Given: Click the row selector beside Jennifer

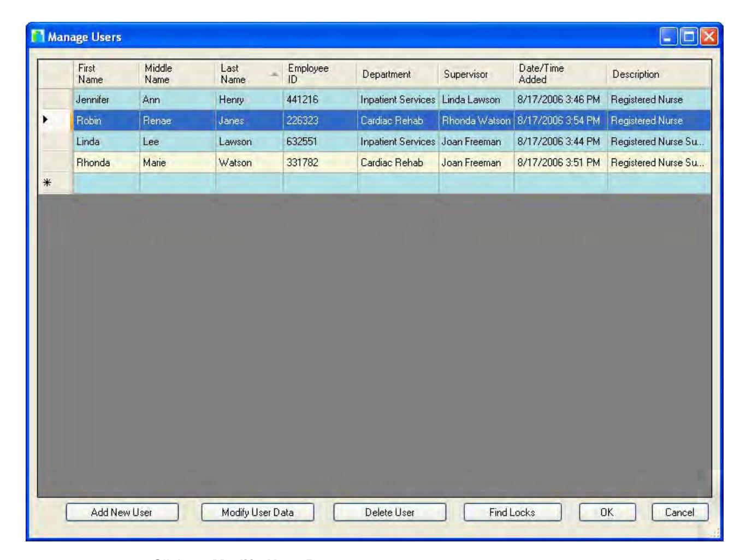Looking at the screenshot, I should pos(56,100).
